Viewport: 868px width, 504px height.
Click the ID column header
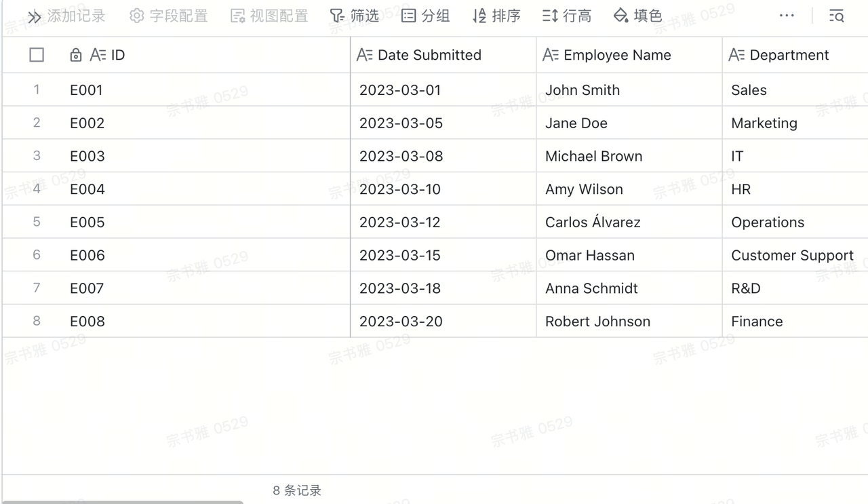210,55
